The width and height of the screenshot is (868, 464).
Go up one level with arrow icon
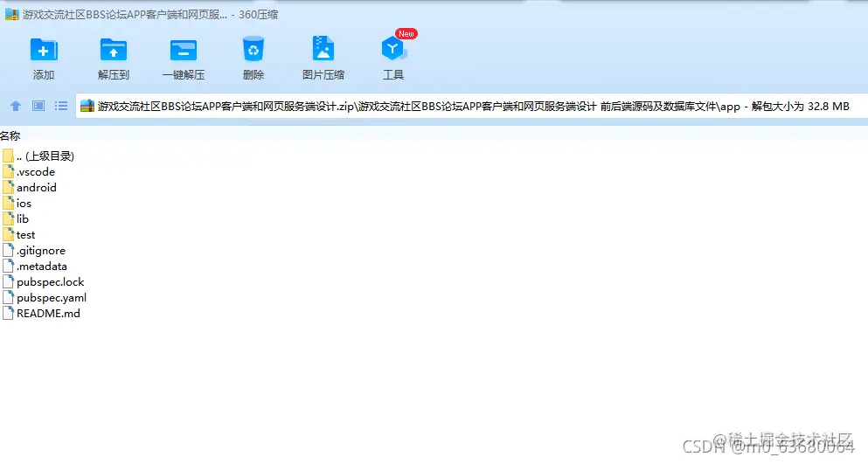pyautogui.click(x=16, y=106)
